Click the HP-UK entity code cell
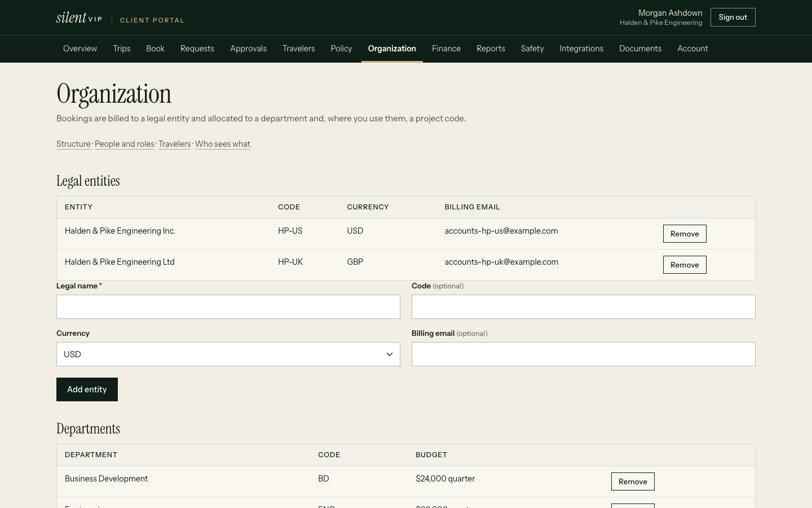Viewport: 812px width, 508px height. [x=290, y=262]
